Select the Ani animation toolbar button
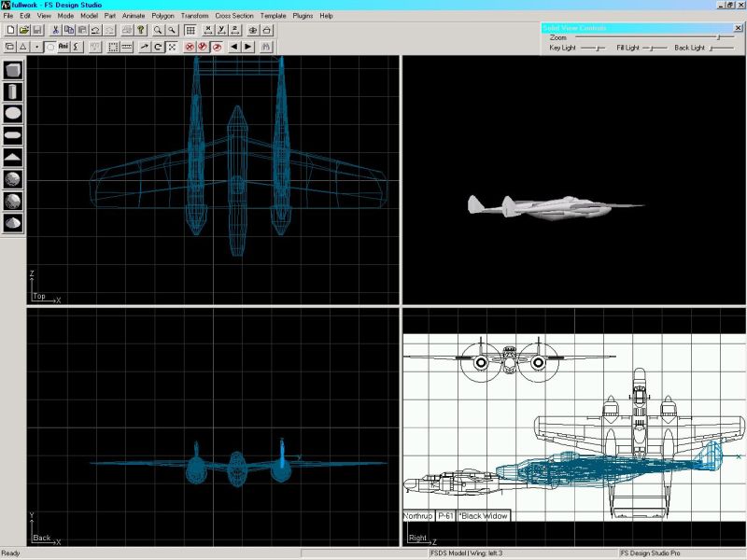The height and width of the screenshot is (560, 747). [63, 46]
